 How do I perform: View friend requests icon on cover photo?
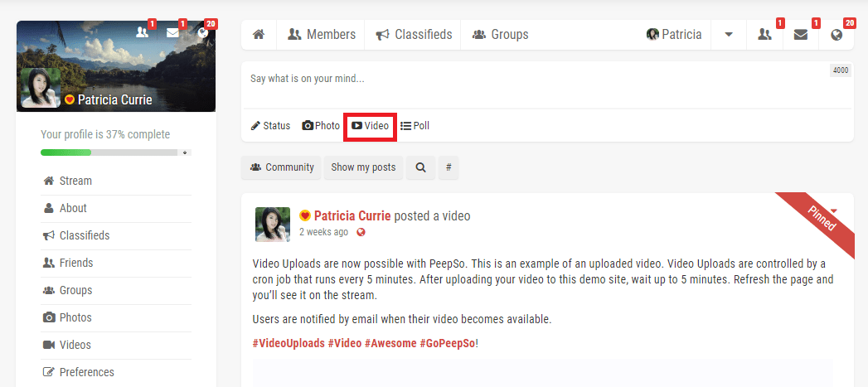click(143, 32)
